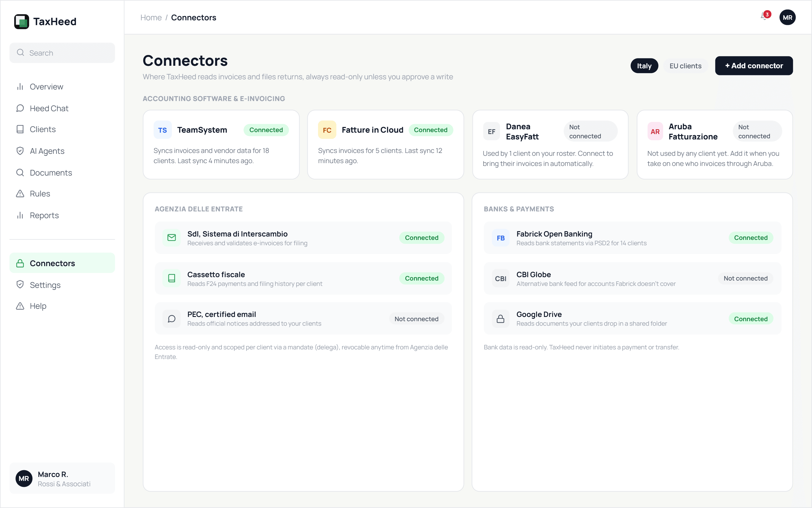Screen dimensions: 812x508
Task: Click the Cassetto fiscale book icon
Action: (171, 278)
